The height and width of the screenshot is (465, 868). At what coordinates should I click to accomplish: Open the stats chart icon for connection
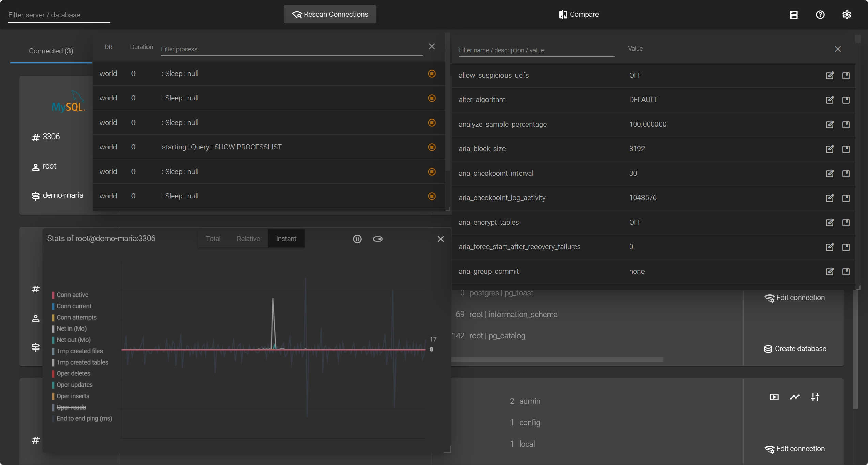pyautogui.click(x=794, y=397)
